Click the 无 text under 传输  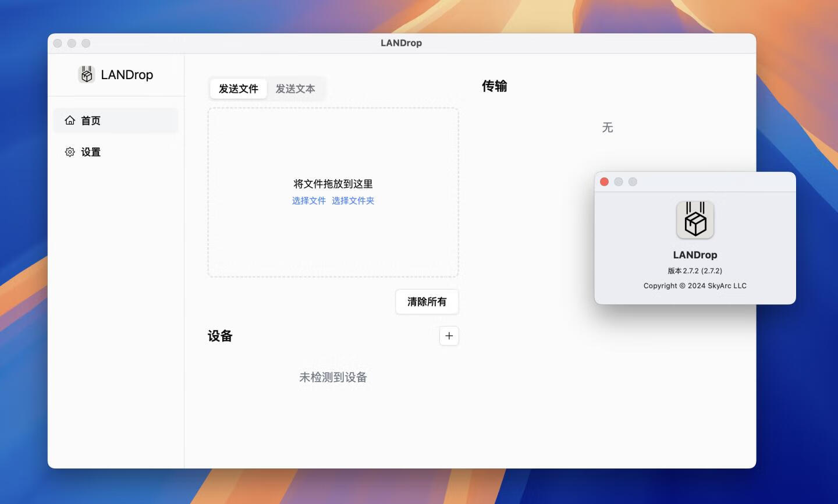(x=608, y=127)
